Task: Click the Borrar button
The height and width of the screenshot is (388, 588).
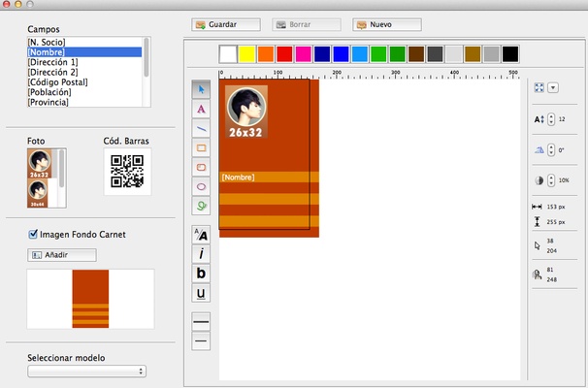Action: coord(307,25)
